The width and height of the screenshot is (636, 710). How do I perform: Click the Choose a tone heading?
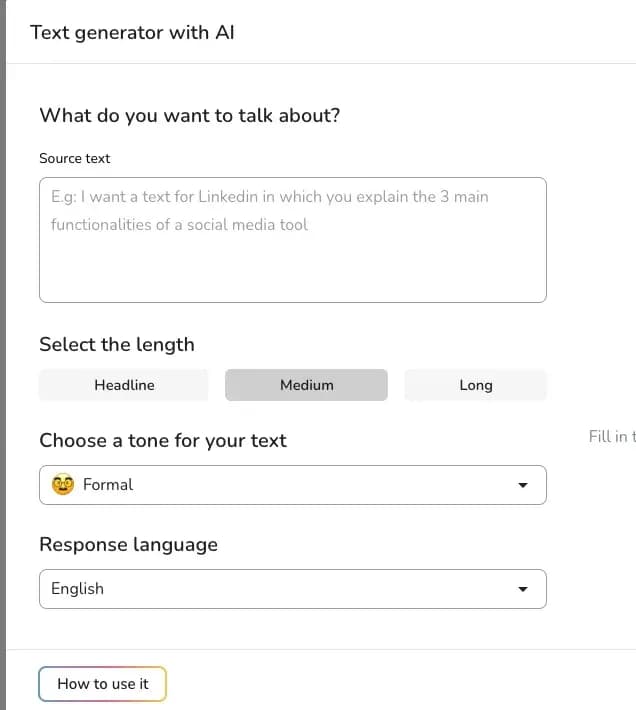click(163, 441)
